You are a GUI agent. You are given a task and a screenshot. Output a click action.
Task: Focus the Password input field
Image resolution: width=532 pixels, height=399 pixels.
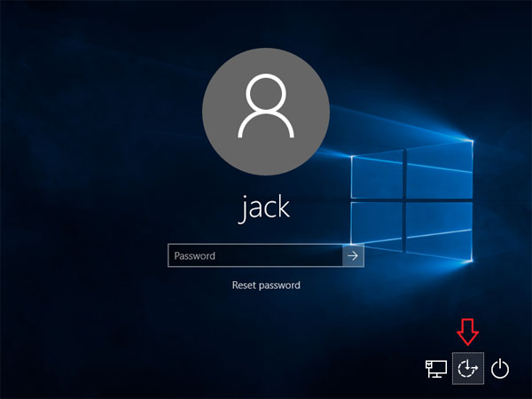pos(254,256)
